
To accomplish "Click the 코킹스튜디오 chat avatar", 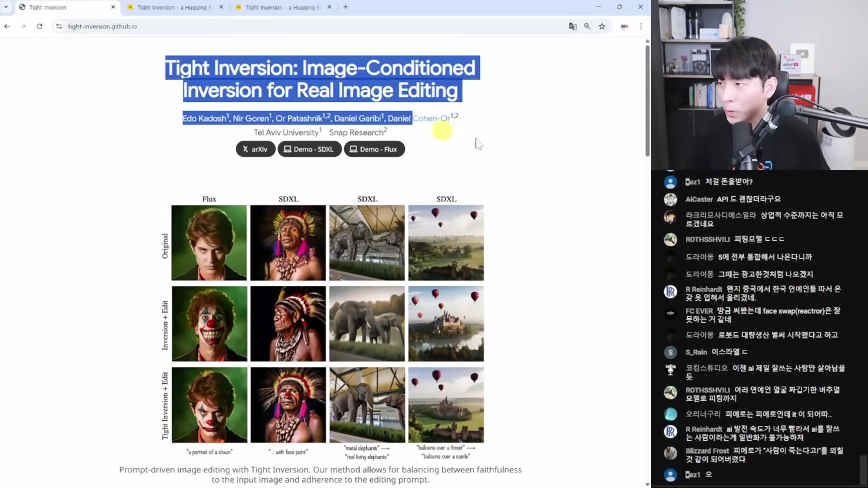I will tap(670, 370).
